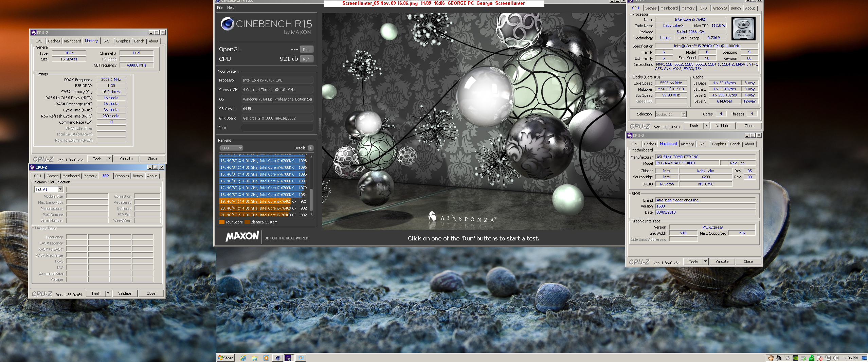The image size is (868, 362).
Task: Open Tools dropdown arrow in CPU-Z Mainboard window
Action: (x=705, y=261)
